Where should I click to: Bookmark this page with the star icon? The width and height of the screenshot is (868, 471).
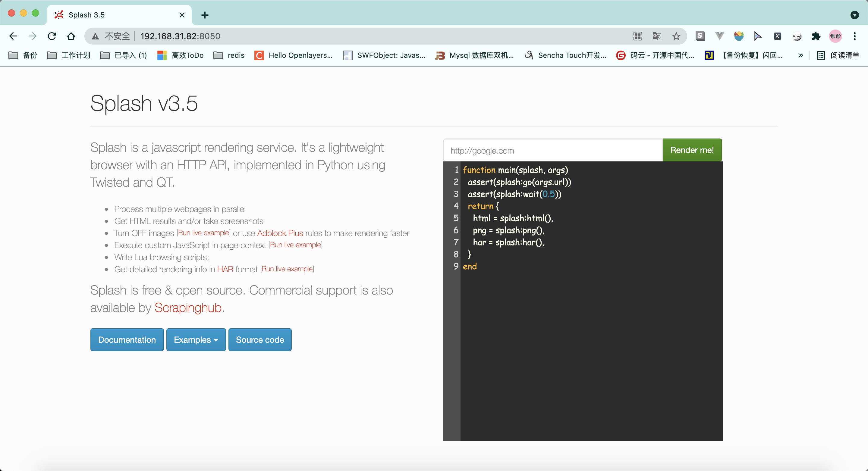(676, 36)
